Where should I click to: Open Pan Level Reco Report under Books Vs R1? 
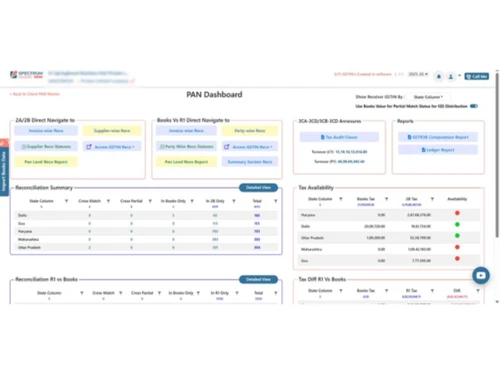pos(186,162)
